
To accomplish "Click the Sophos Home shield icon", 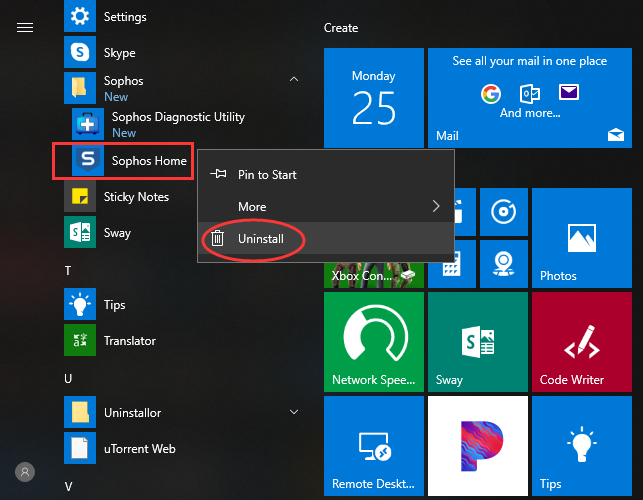I will 88,160.
